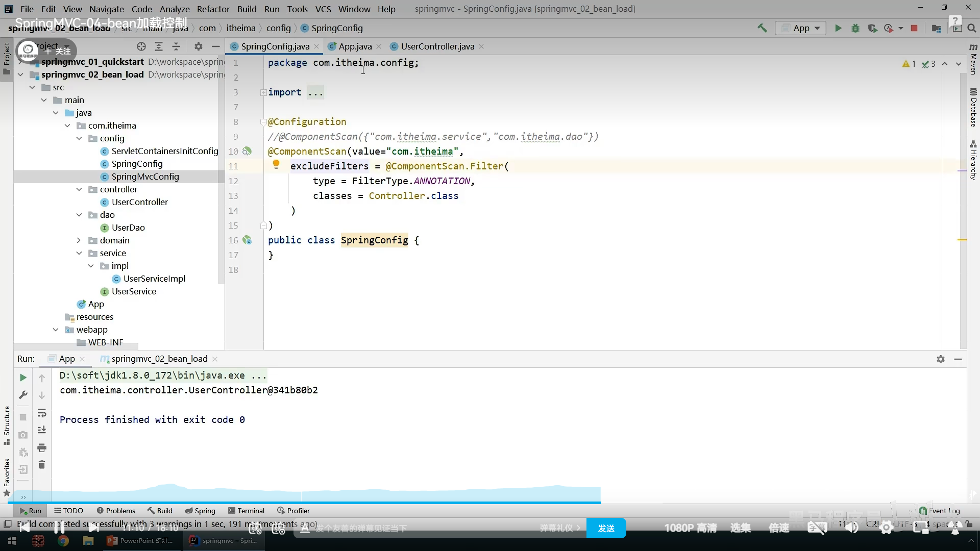
Task: Click the green Run button in the toolbar
Action: (x=838, y=29)
